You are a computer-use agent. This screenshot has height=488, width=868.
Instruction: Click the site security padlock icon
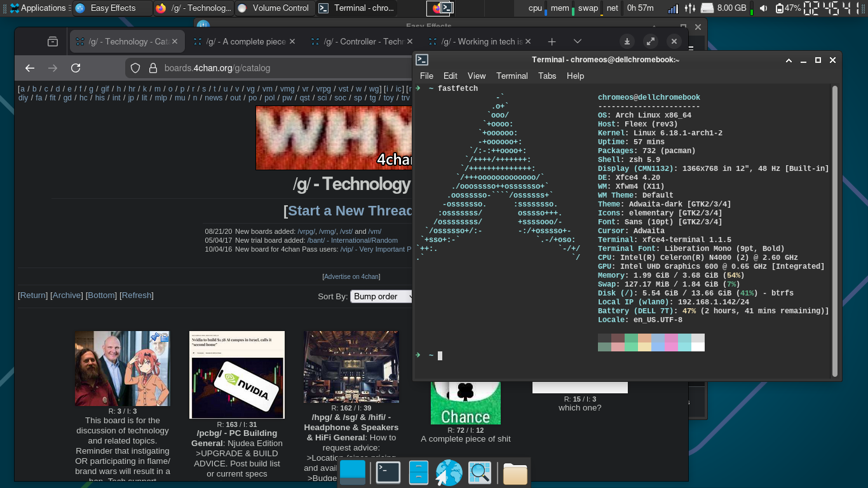152,68
